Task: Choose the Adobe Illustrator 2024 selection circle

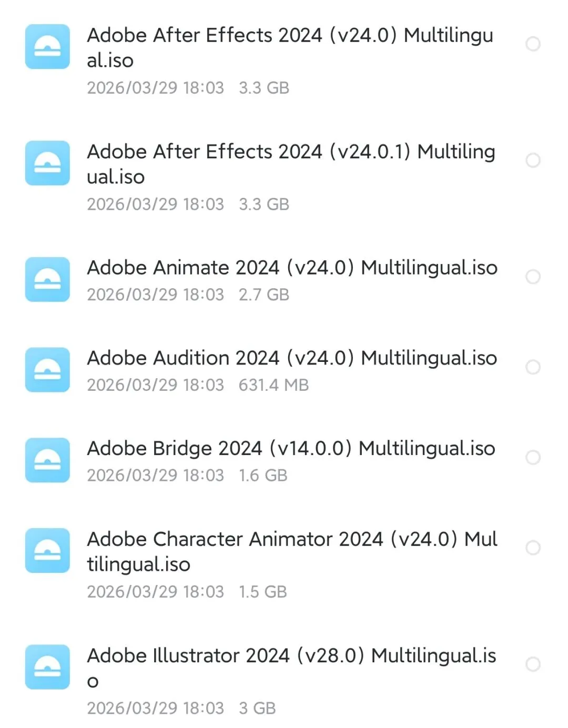Action: coord(533,664)
